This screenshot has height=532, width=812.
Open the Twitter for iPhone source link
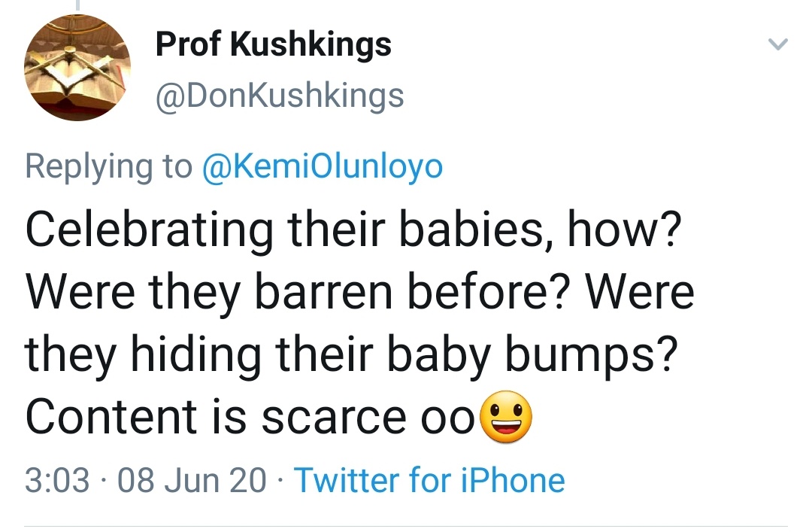429,480
